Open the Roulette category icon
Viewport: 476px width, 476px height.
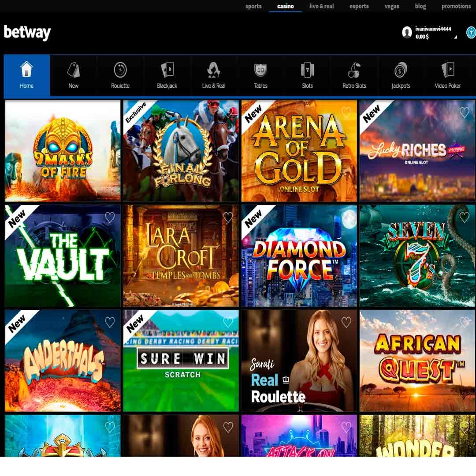click(120, 70)
